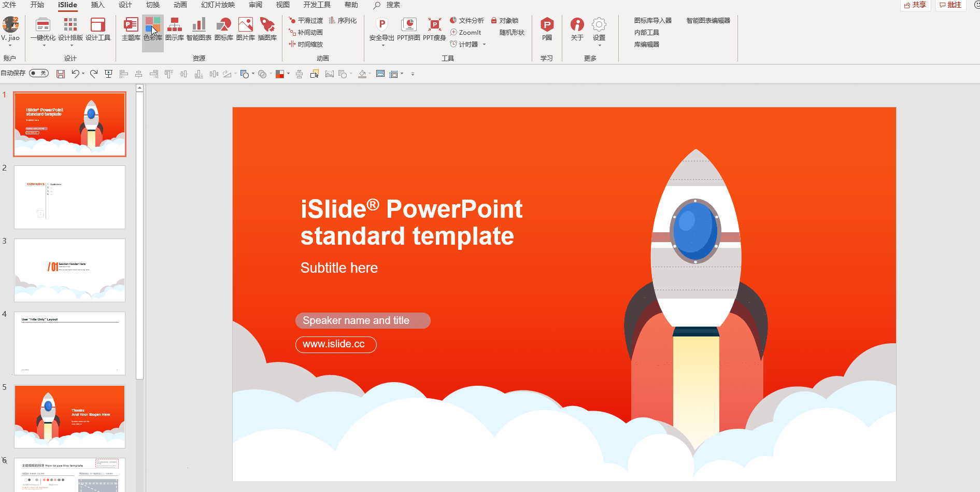The width and height of the screenshot is (980, 492).
Task: Launch the PPT瘦身 compression tool
Action: [x=434, y=29]
